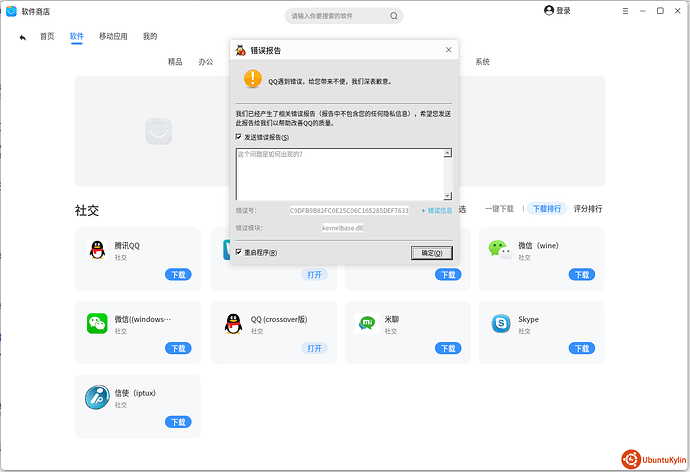Click the 腾讯QQ penguin icon

click(x=97, y=250)
